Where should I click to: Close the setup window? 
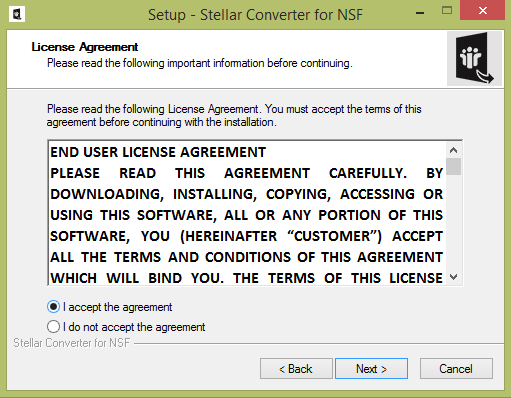point(482,11)
